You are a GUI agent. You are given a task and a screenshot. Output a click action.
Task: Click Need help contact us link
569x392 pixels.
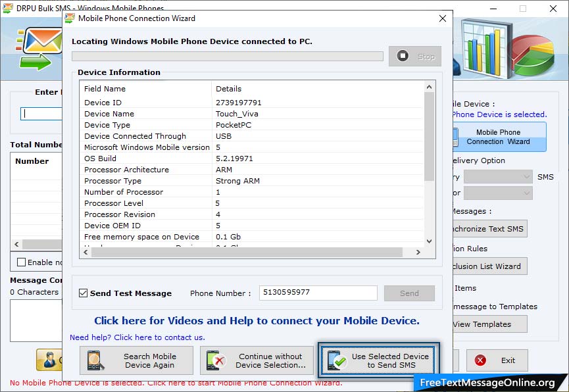pos(137,337)
